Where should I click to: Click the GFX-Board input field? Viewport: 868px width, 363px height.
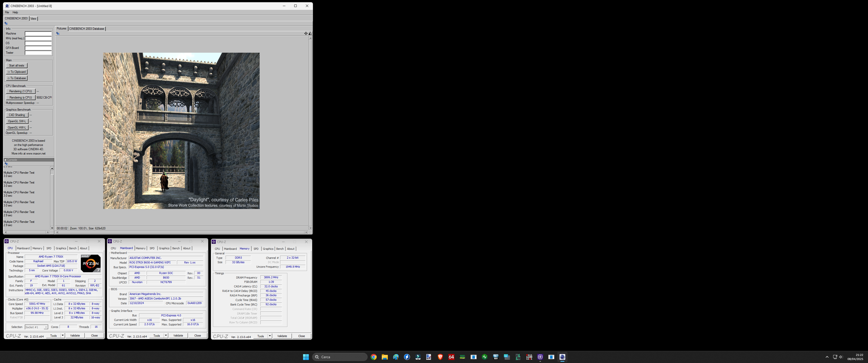click(38, 48)
